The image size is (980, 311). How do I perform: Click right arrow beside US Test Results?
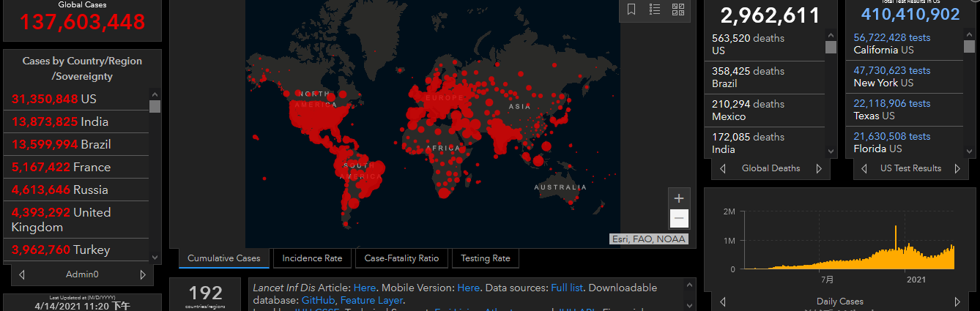(x=957, y=168)
